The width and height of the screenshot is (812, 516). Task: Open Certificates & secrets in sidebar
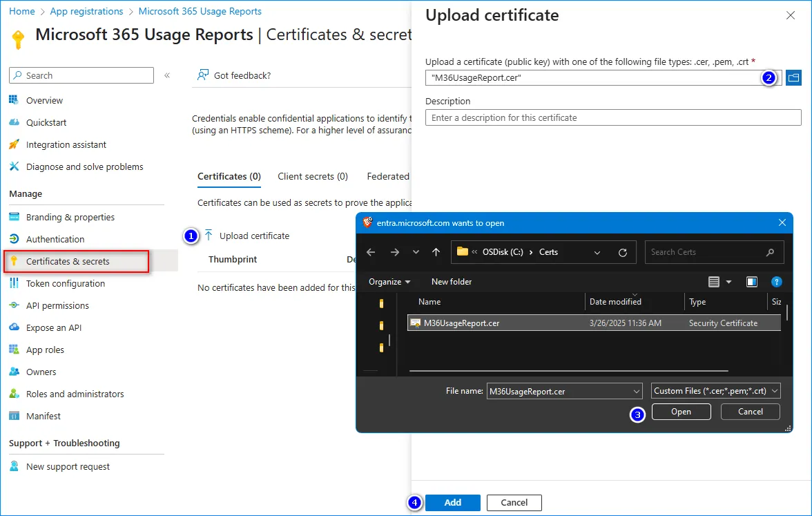click(x=68, y=261)
